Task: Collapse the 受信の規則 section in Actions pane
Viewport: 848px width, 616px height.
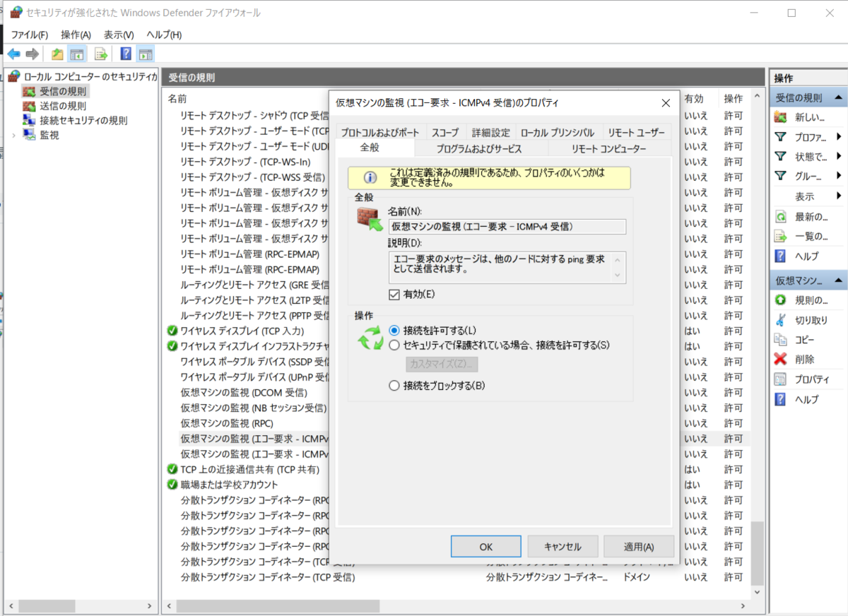Action: coord(838,97)
